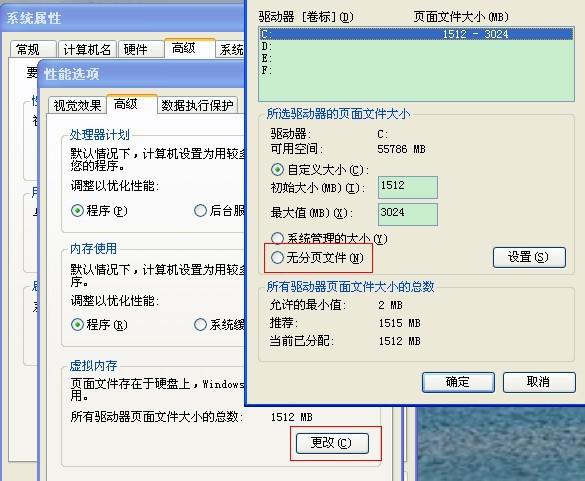The image size is (585, 481).
Task: Select 程序 under 处理器计划
Action: tap(77, 211)
